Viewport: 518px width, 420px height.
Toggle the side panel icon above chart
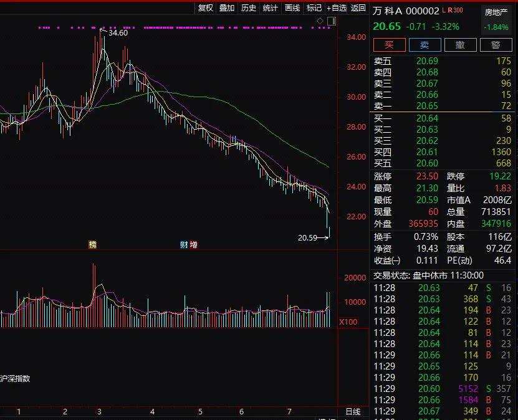coord(332,21)
